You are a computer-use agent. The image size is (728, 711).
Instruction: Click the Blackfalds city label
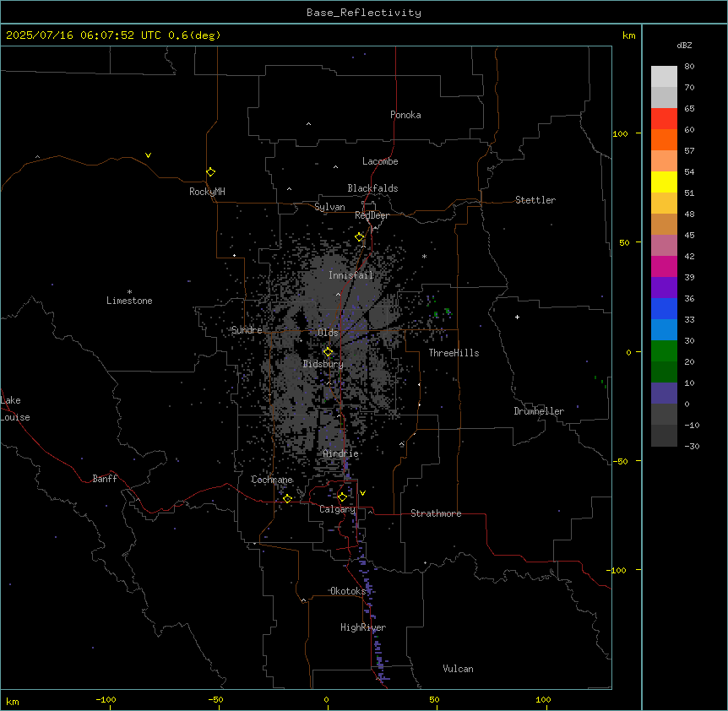click(372, 188)
